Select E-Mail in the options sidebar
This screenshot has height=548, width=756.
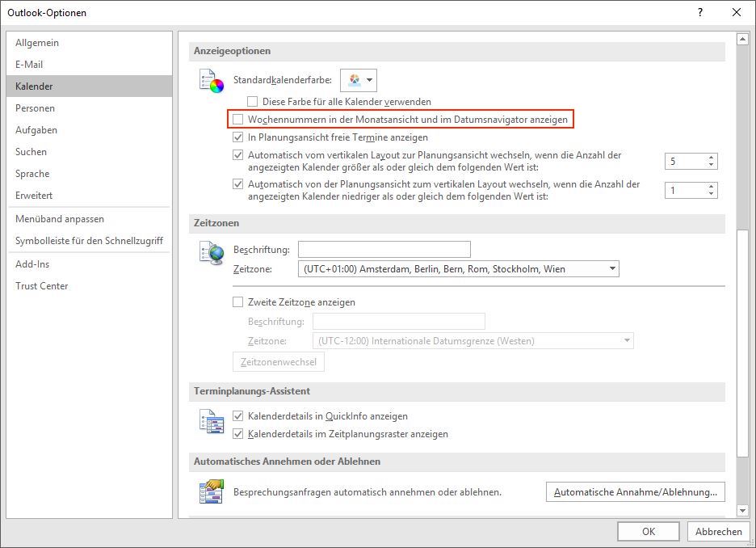point(89,65)
